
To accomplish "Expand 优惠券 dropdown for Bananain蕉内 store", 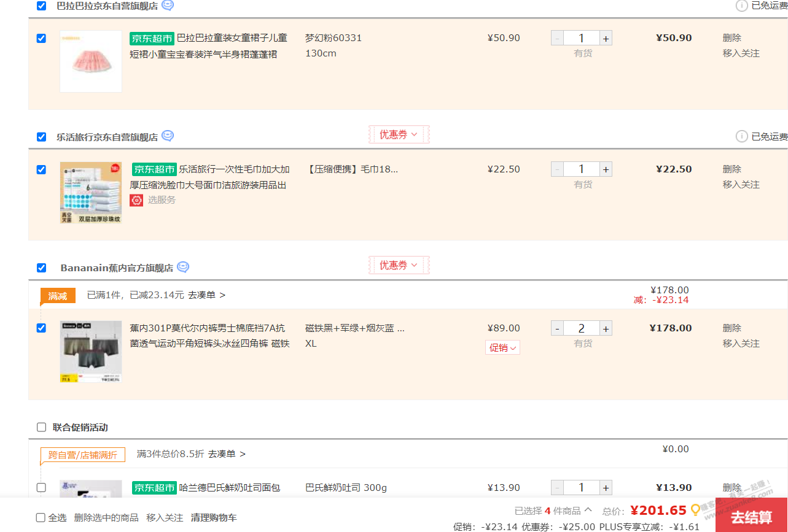I will pyautogui.click(x=399, y=265).
